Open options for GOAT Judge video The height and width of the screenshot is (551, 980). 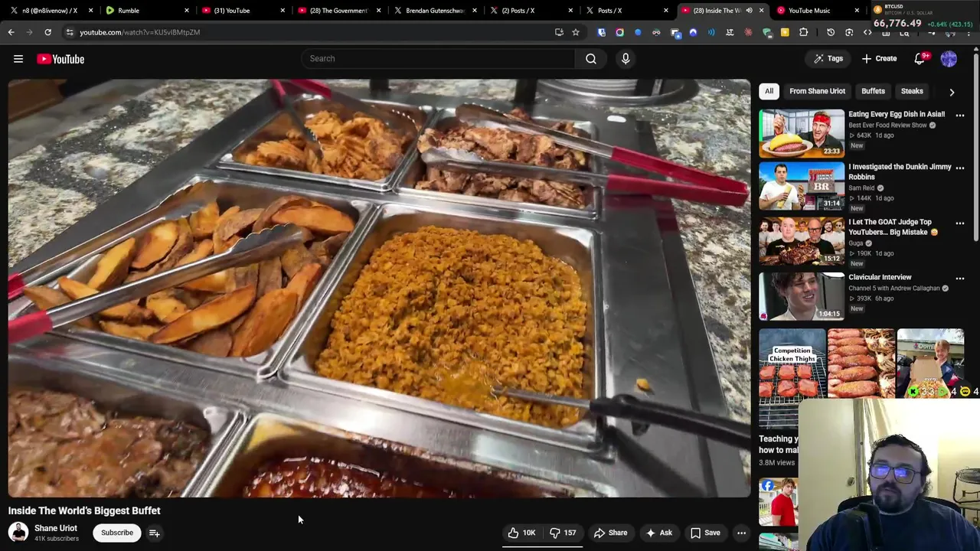[x=960, y=223]
